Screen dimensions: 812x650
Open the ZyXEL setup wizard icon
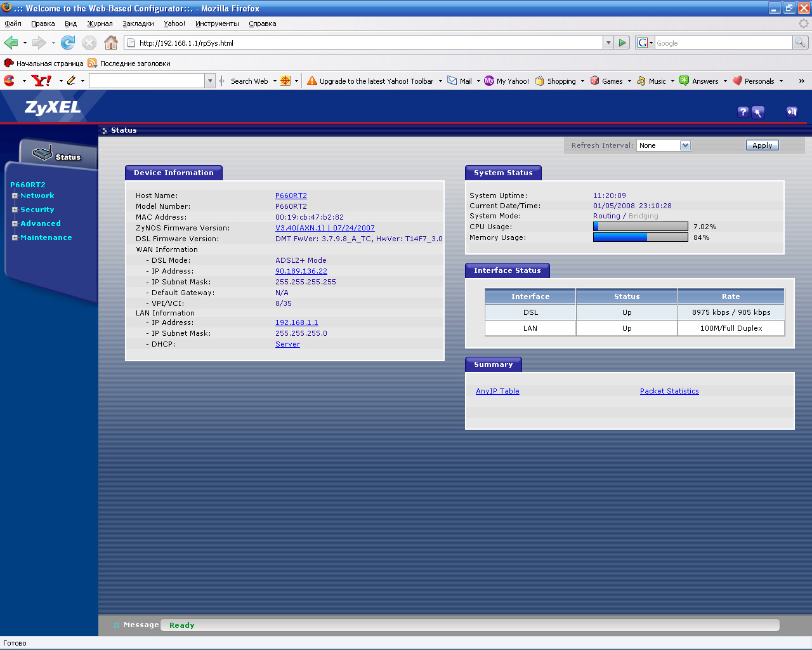pyautogui.click(x=758, y=112)
